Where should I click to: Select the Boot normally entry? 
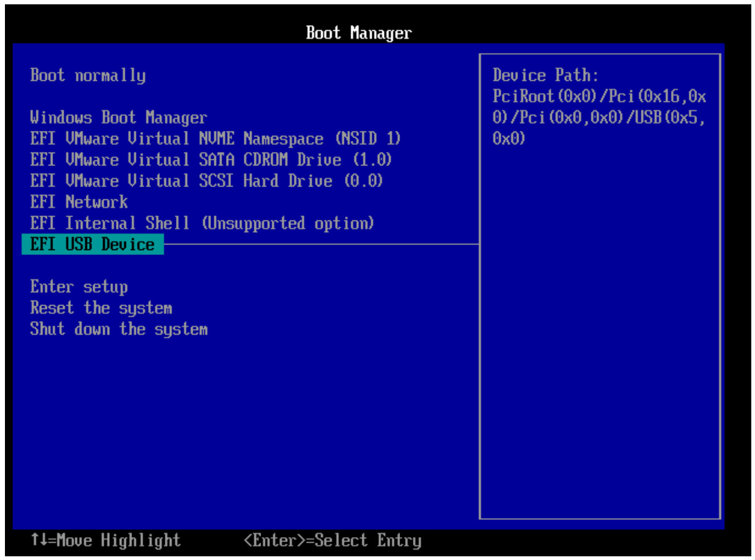(88, 76)
